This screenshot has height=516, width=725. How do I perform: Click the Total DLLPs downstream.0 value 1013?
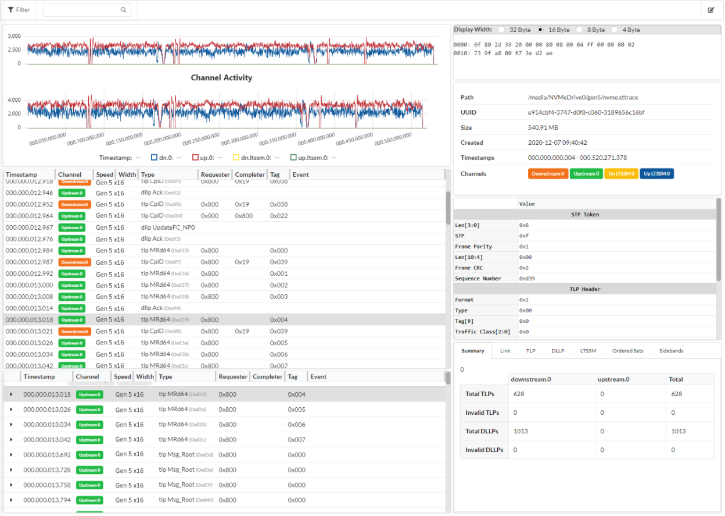click(x=521, y=431)
